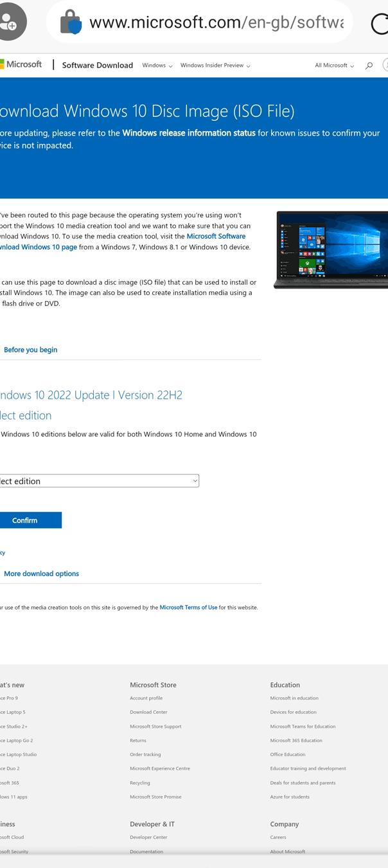388x868 pixels.
Task: Open Windows release information status link
Action: coord(189,133)
